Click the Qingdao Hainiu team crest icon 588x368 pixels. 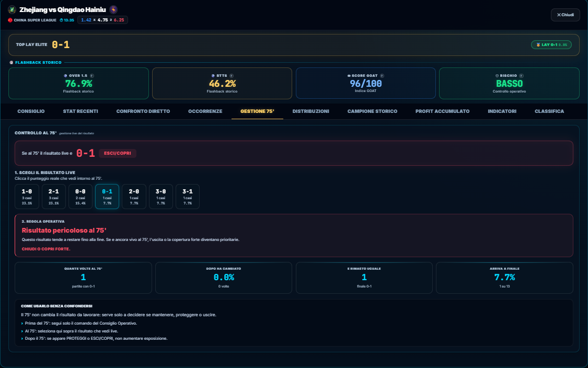point(113,10)
